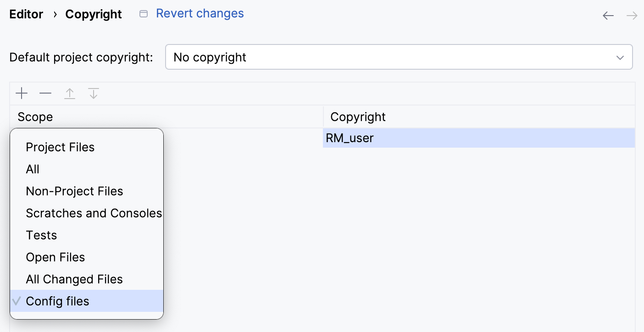Click the Remove scope minus icon
Viewport: 644px width, 332px height.
tap(45, 94)
